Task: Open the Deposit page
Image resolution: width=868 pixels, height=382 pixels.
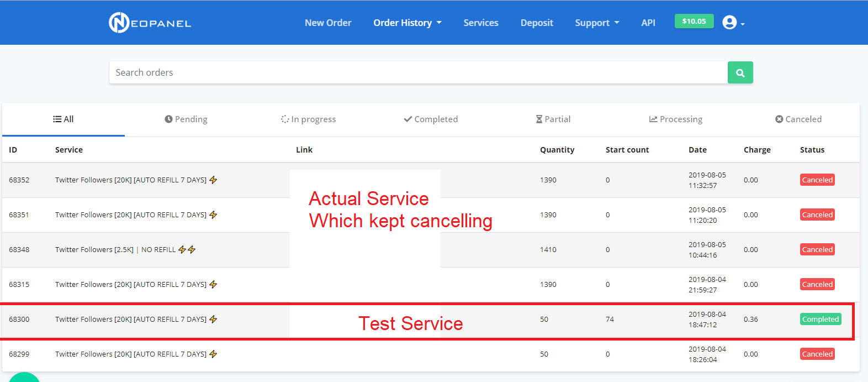Action: (537, 23)
